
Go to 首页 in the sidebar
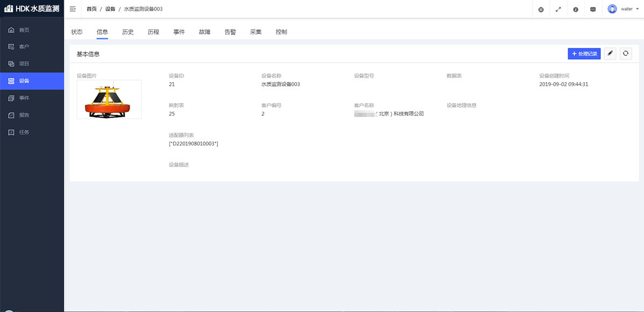24,30
